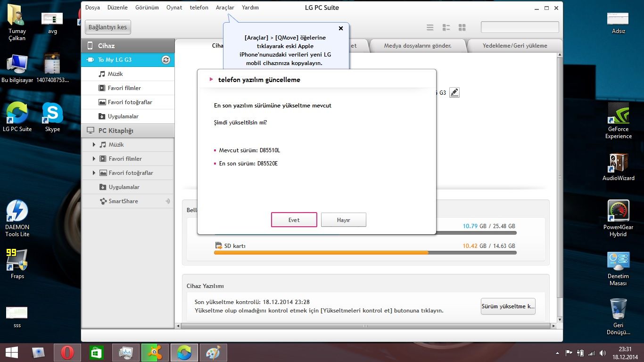Click the SmartShare broadcast icon at row end

pos(167,201)
